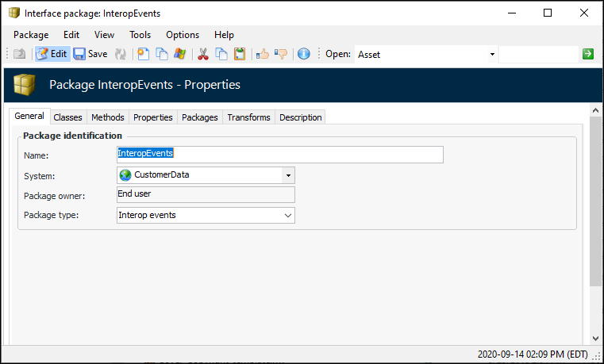Click the clipboard paste icon
Image resolution: width=604 pixels, height=364 pixels.
click(x=239, y=54)
